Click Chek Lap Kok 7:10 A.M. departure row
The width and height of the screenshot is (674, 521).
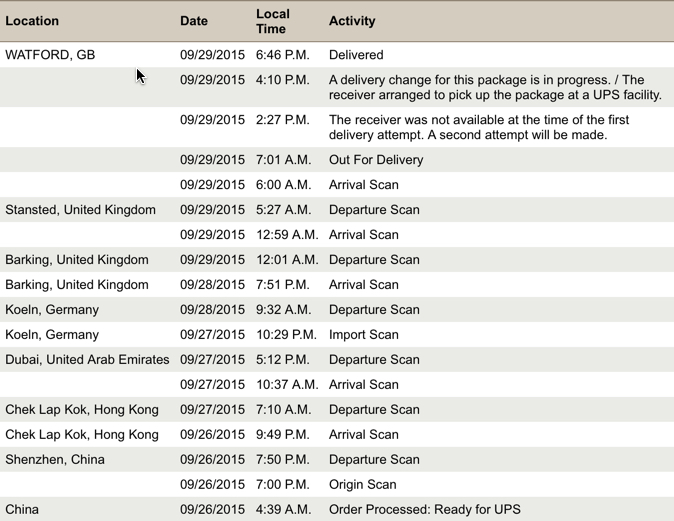click(x=337, y=409)
